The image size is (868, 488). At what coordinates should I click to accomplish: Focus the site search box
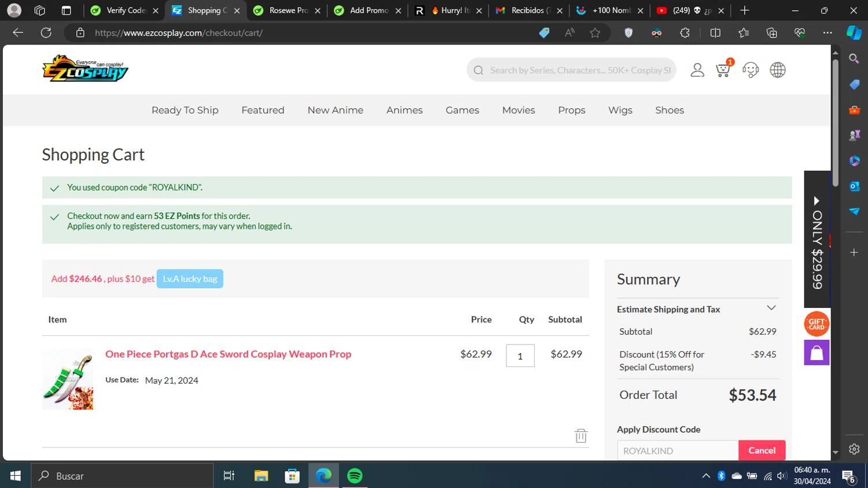tap(571, 70)
